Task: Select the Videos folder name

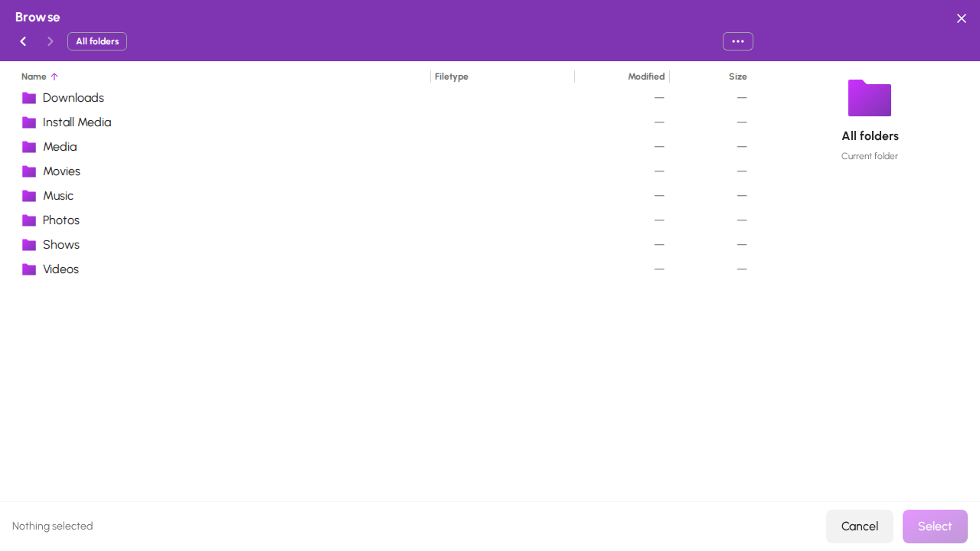Action: [x=60, y=269]
